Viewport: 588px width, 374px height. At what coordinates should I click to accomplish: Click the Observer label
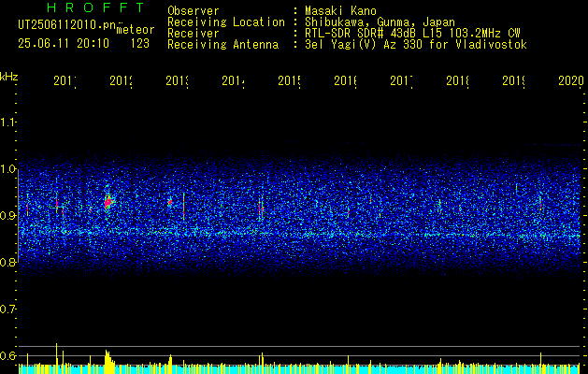[x=194, y=11]
